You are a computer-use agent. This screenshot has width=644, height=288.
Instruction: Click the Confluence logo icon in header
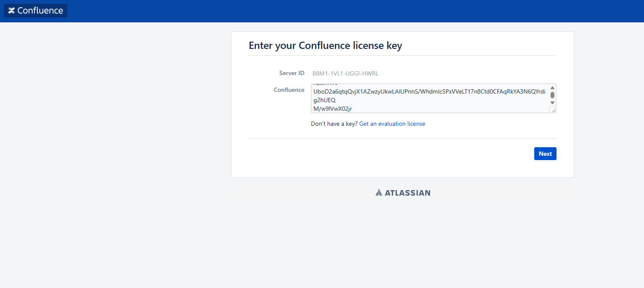click(x=12, y=11)
